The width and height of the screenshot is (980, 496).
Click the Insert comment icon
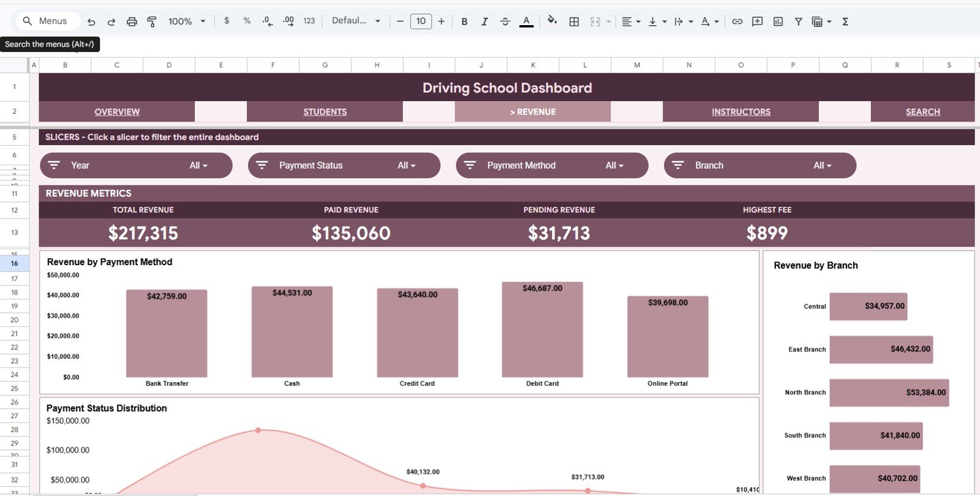pos(758,21)
